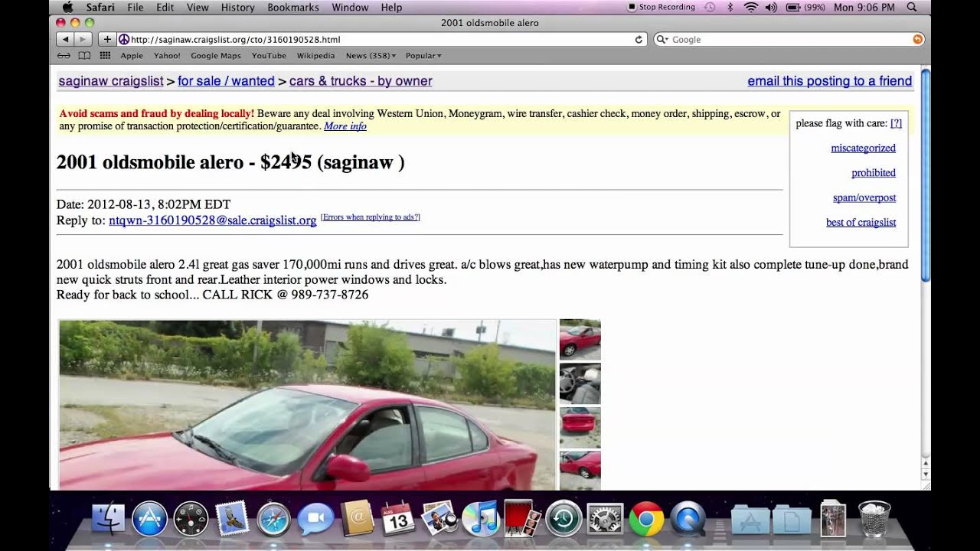Open Time Machine in Dock
The height and width of the screenshot is (551, 980).
tap(563, 520)
